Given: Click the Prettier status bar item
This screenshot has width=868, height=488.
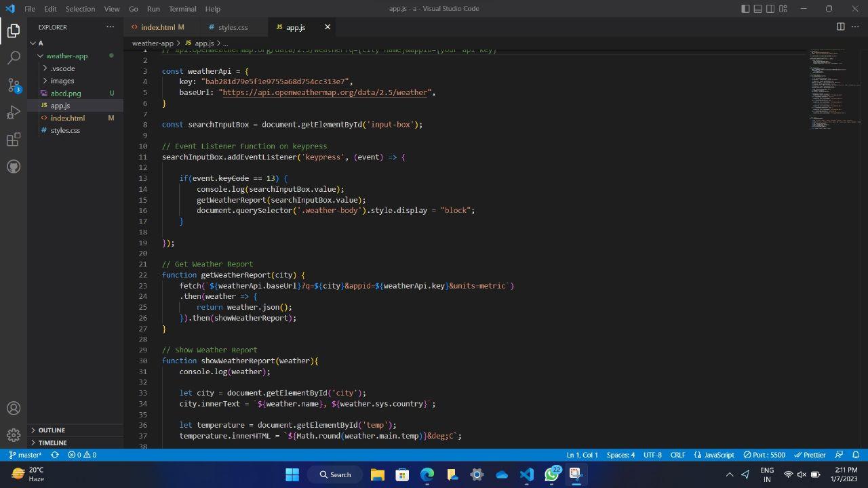Looking at the screenshot, I should (x=810, y=455).
